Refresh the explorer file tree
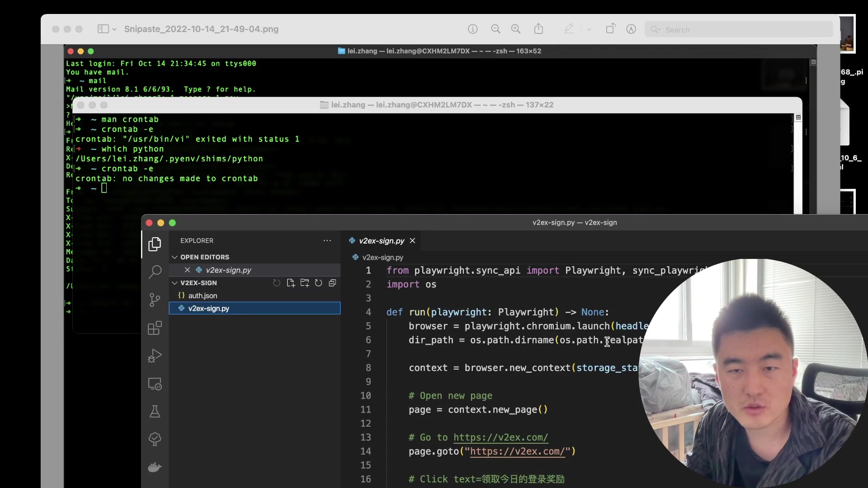The image size is (868, 488). (319, 283)
